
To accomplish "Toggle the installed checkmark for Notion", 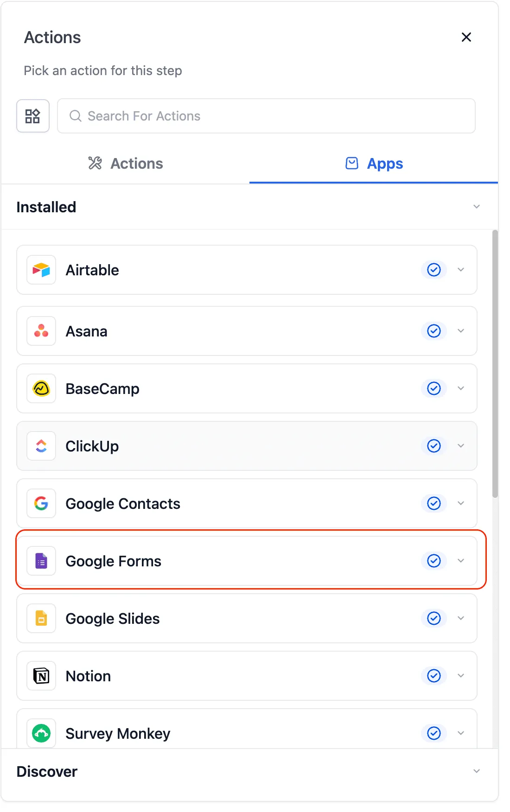I will (433, 676).
